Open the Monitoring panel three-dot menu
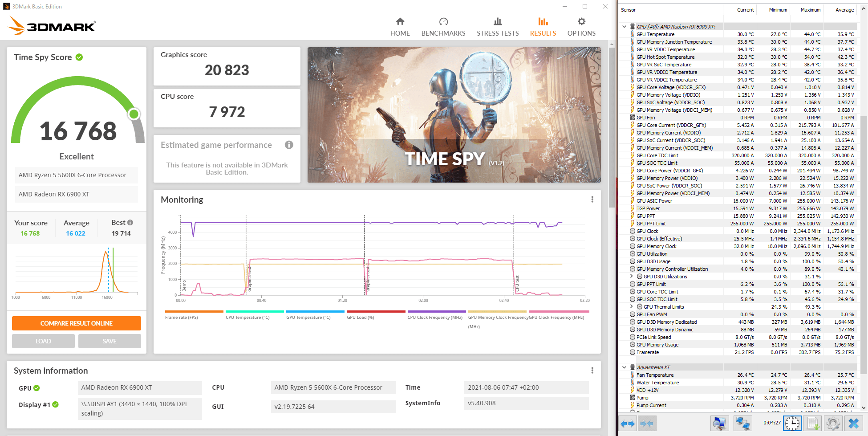Viewport: 868px width, 436px height. [592, 200]
